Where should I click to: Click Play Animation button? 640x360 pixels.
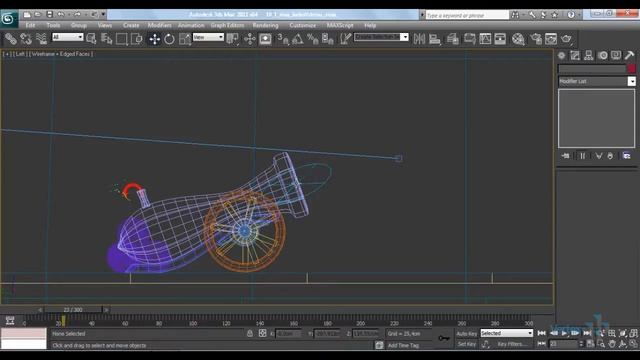coord(564,333)
